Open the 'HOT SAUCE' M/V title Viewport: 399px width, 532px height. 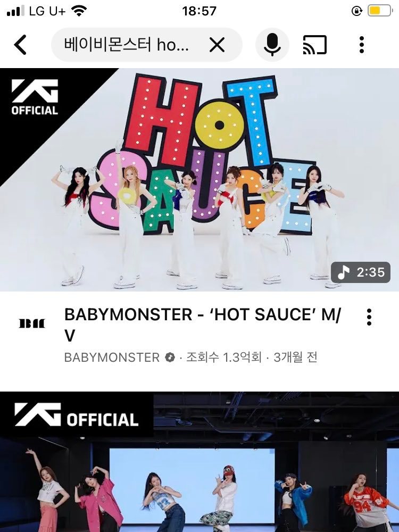click(x=203, y=325)
